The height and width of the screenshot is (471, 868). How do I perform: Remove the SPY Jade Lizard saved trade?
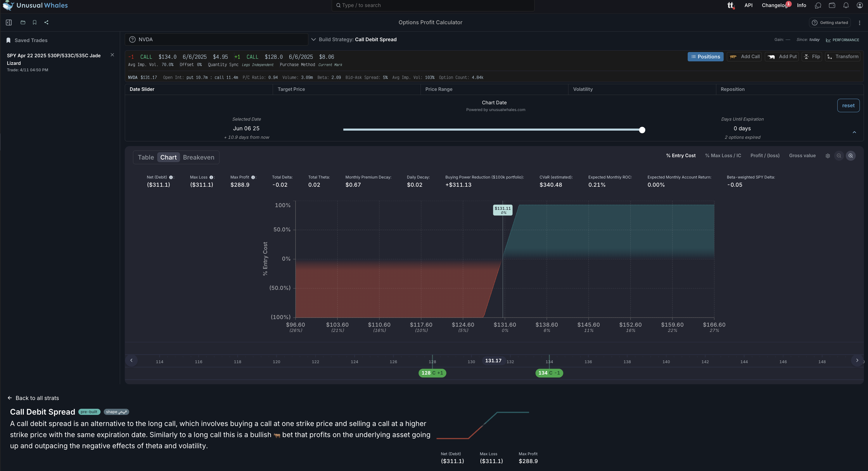[x=113, y=55]
